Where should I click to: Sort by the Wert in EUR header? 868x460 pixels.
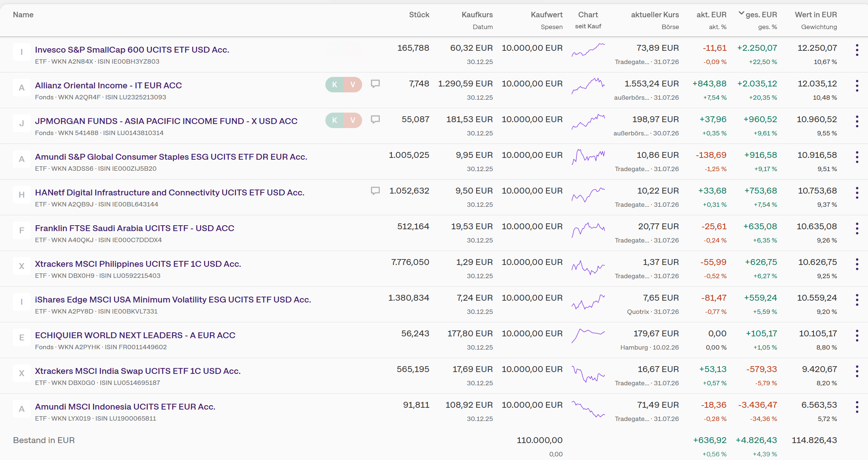(816, 15)
